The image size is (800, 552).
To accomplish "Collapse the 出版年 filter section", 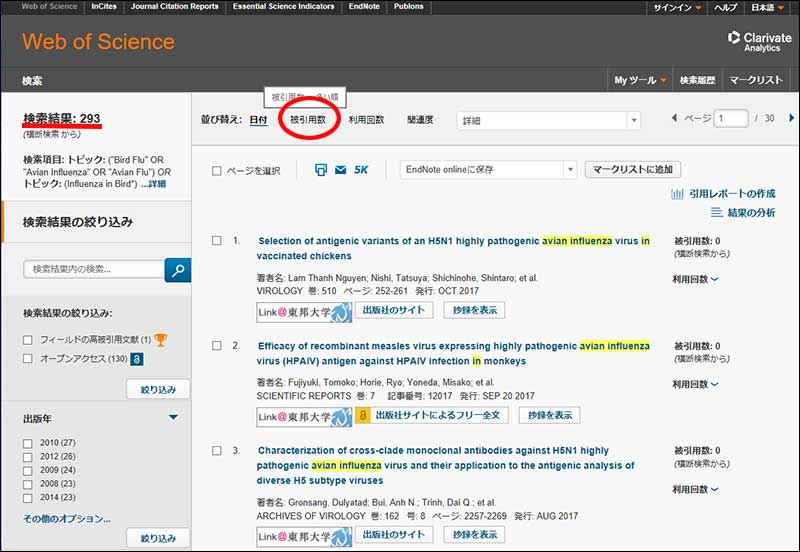I will pyautogui.click(x=173, y=417).
